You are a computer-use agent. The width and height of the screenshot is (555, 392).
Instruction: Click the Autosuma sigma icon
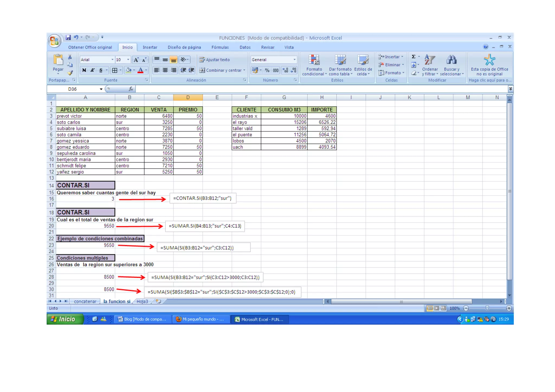pos(413,57)
